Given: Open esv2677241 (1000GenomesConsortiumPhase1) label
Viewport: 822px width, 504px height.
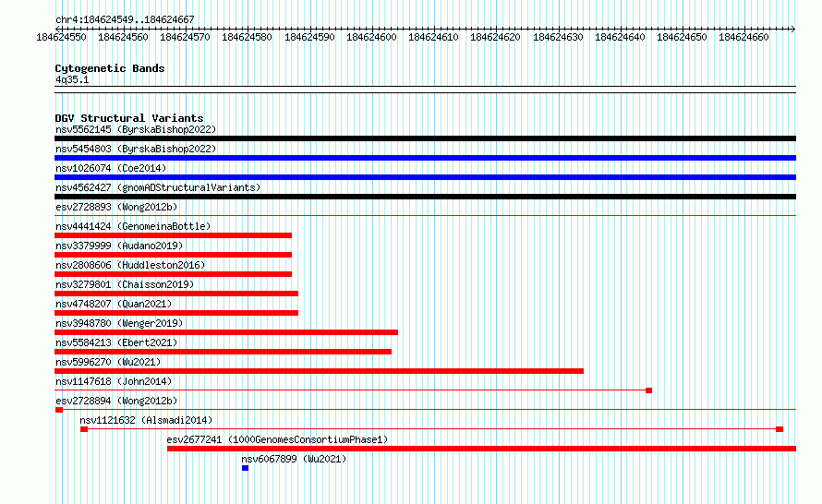Looking at the screenshot, I should click(277, 439).
